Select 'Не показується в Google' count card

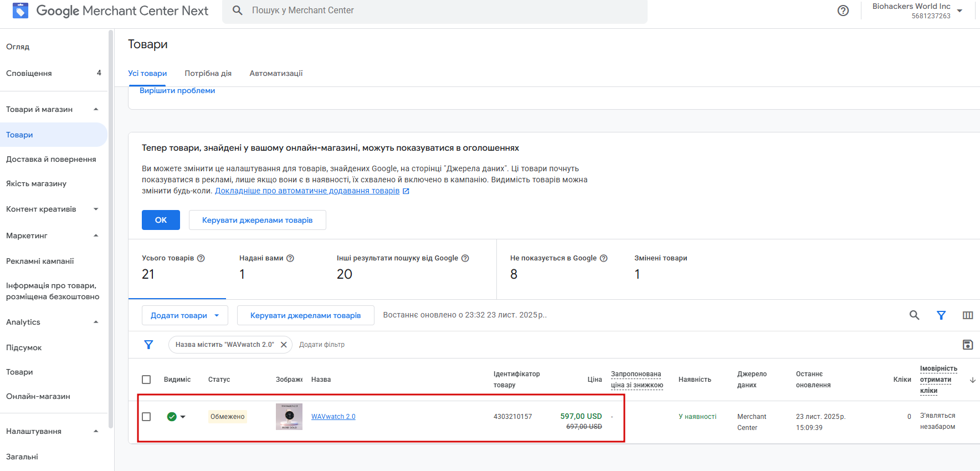point(559,269)
